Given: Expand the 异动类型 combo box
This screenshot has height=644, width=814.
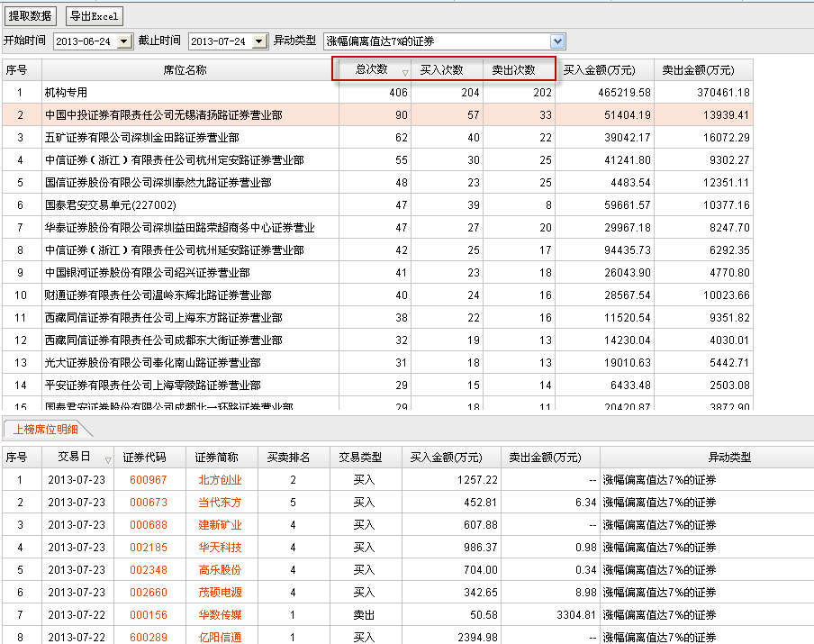Looking at the screenshot, I should 557,41.
